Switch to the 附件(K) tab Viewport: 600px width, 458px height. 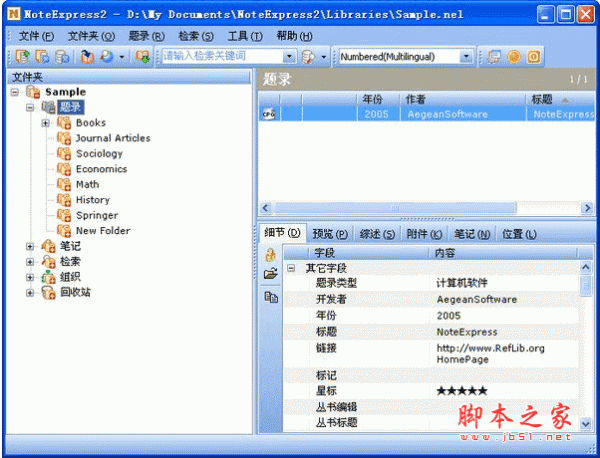424,234
